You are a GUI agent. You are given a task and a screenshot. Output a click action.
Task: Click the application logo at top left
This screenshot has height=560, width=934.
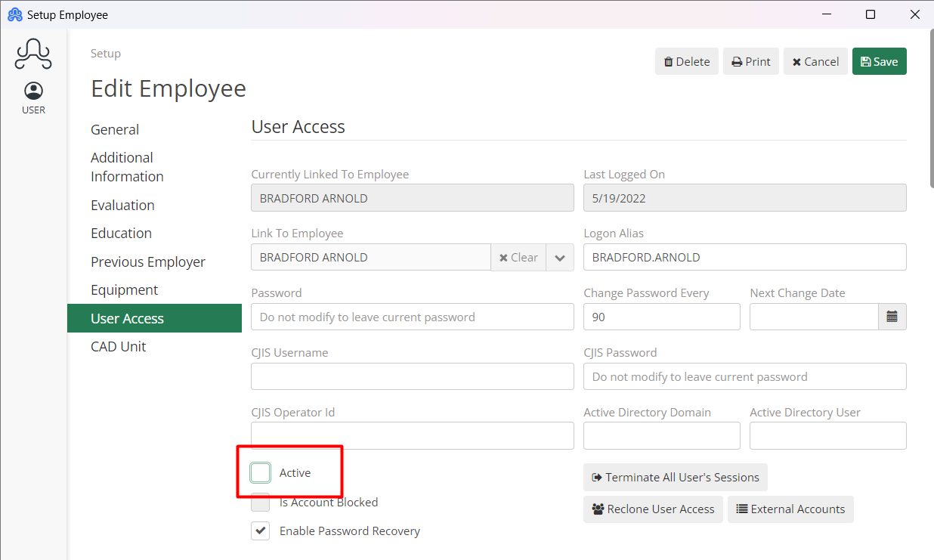[x=33, y=54]
